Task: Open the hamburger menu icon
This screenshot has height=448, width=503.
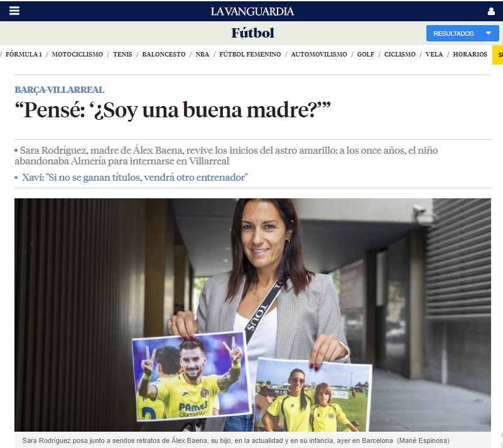Action: pyautogui.click(x=14, y=11)
